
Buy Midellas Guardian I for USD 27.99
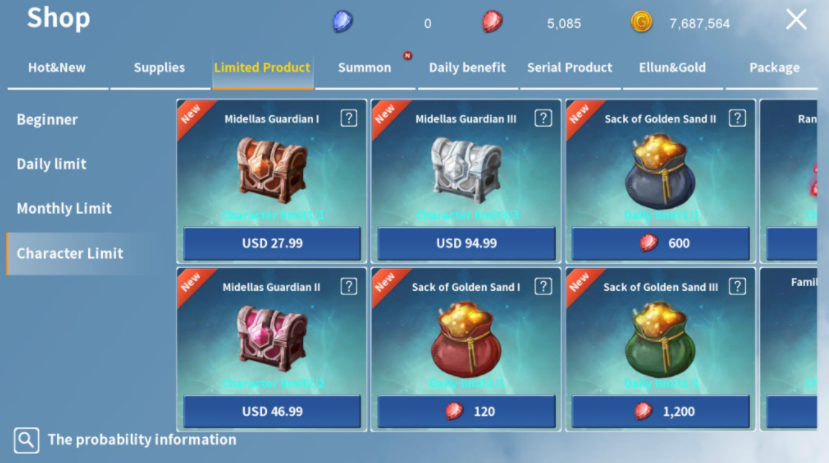[x=272, y=243]
